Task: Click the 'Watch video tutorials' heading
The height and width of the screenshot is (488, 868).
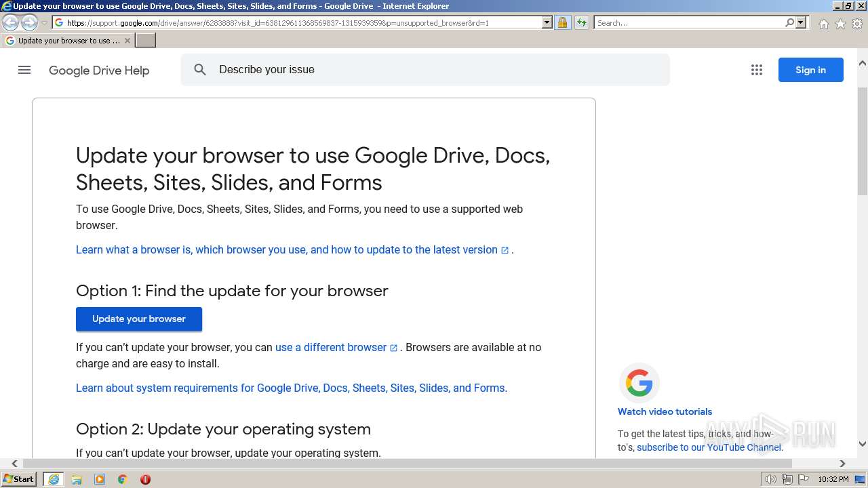Action: [665, 411]
